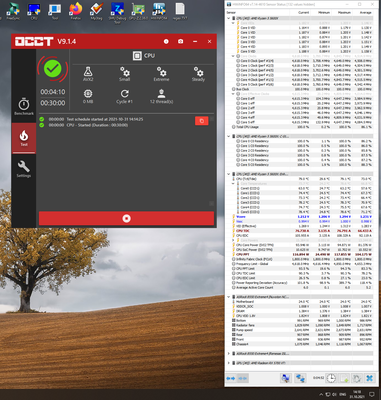Collapse the AMD Ryzen 5 3600X CPU group
The width and height of the screenshot is (381, 400).
(228, 19)
